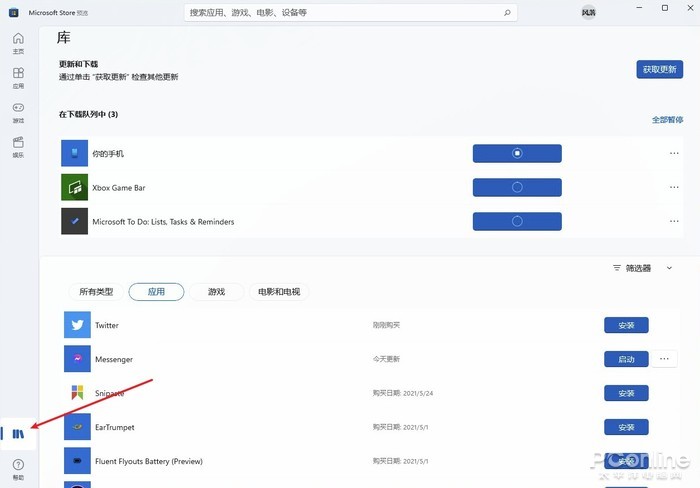Click the Twitter app icon
Screen dimensions: 700x488
77,325
